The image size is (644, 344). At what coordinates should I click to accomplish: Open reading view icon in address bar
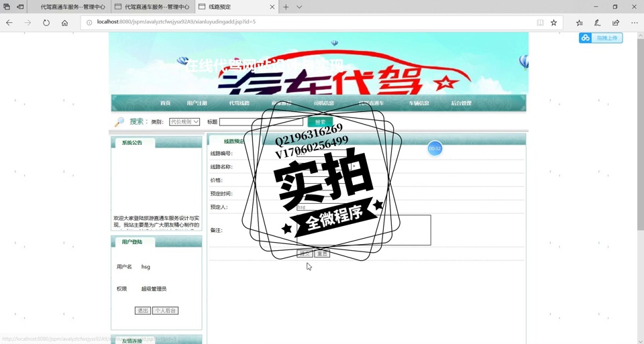click(x=540, y=22)
